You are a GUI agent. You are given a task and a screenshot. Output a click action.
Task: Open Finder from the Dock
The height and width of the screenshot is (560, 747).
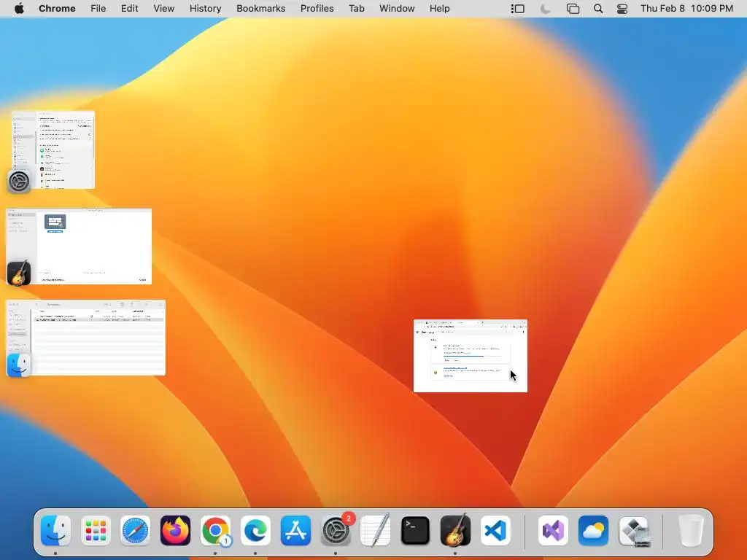(55, 530)
